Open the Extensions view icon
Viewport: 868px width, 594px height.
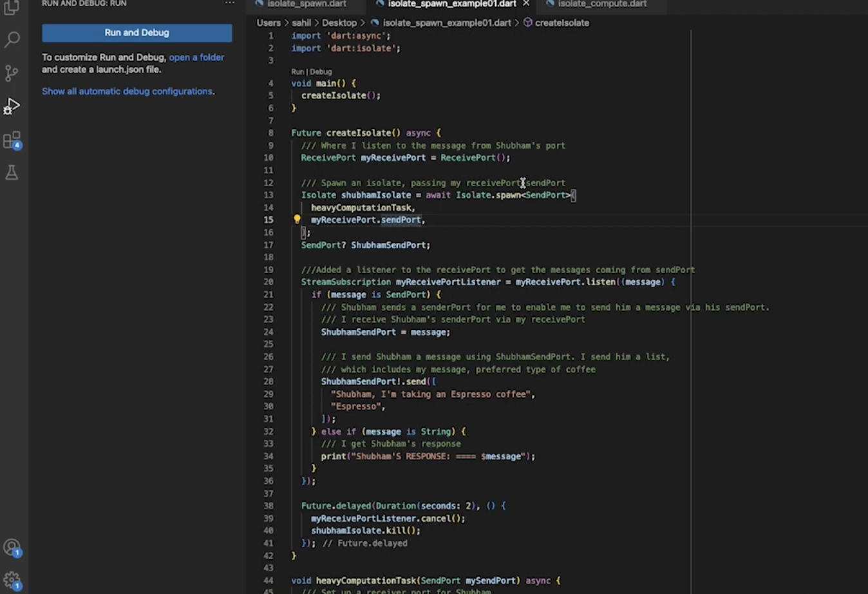pyautogui.click(x=12, y=140)
